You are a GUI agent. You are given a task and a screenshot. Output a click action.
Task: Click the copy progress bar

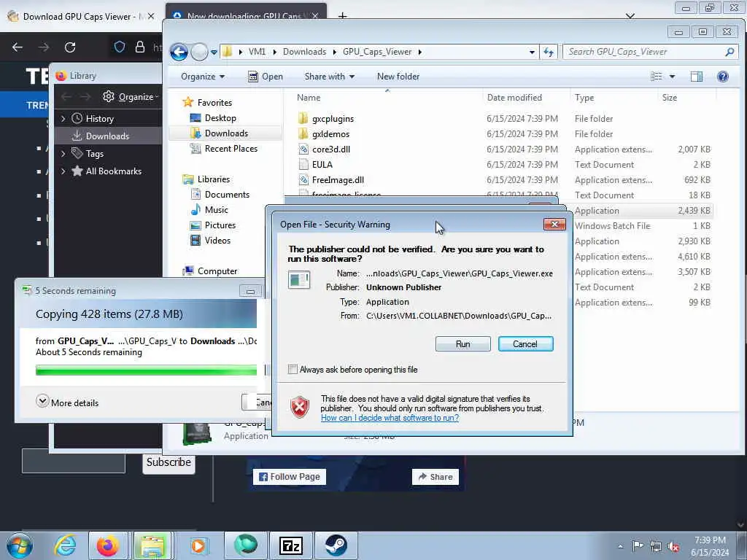pos(146,370)
